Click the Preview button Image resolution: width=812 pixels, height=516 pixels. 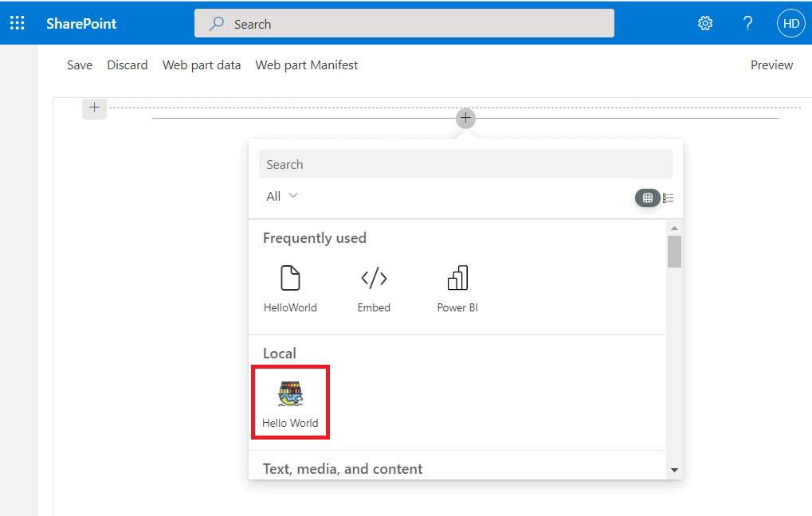pyautogui.click(x=771, y=65)
